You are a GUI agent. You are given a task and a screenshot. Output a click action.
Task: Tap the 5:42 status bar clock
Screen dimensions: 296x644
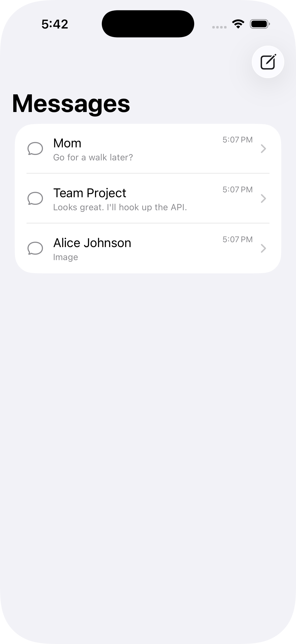(55, 24)
